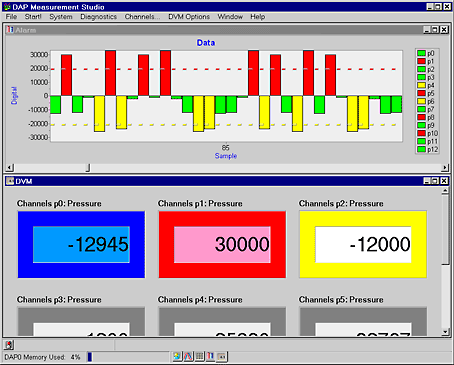Click the Alarm window title icon
The image size is (454, 365).
coord(10,30)
